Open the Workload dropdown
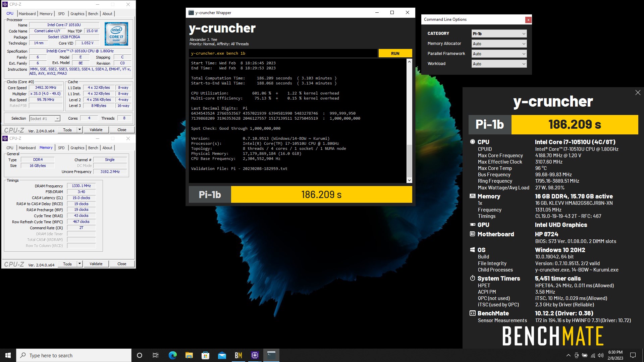The height and width of the screenshot is (362, 644). pos(499,64)
